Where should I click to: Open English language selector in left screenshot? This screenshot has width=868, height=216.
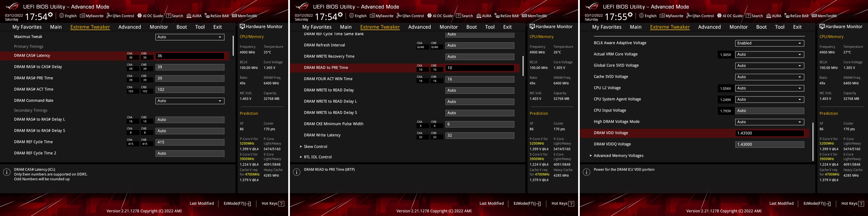pyautogui.click(x=68, y=16)
